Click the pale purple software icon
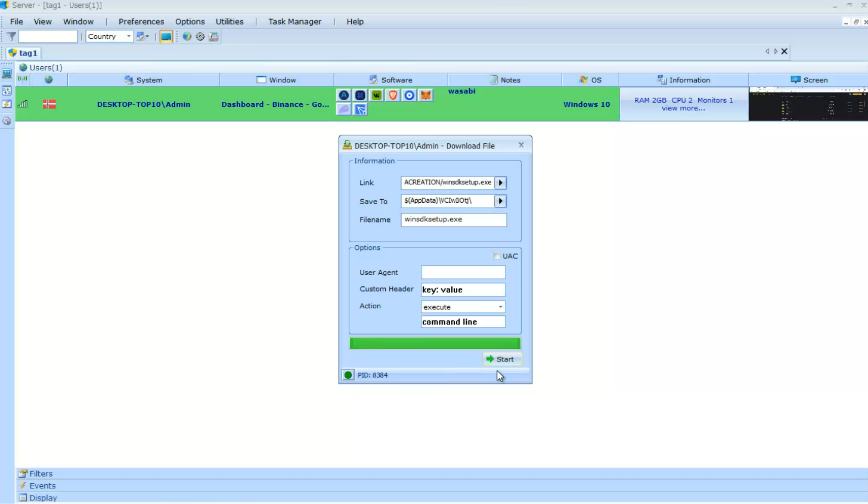 coord(344,109)
